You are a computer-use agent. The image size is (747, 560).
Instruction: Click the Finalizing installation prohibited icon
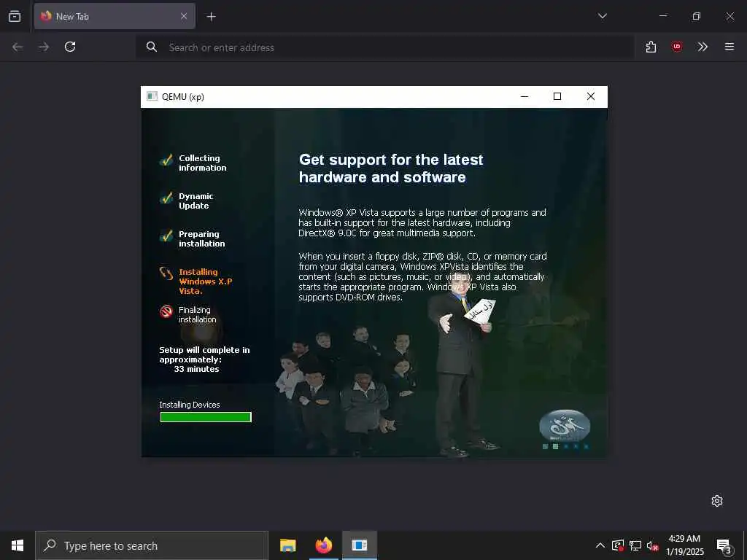[166, 311]
